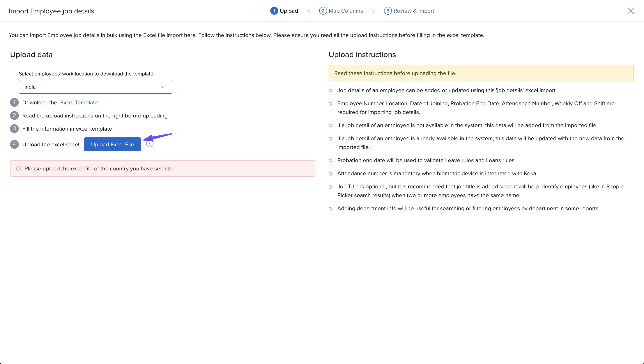Click step 3 Review & Import circle icon
Image resolution: width=644 pixels, height=364 pixels.
(x=388, y=11)
